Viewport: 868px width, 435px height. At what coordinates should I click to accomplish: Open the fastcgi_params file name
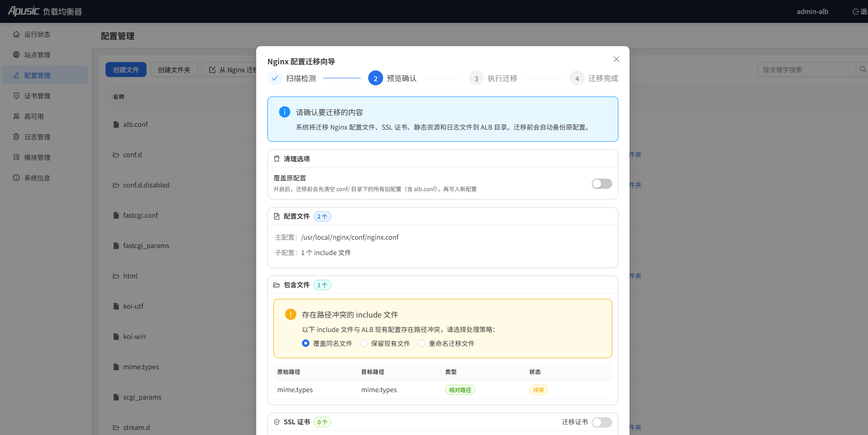click(146, 246)
